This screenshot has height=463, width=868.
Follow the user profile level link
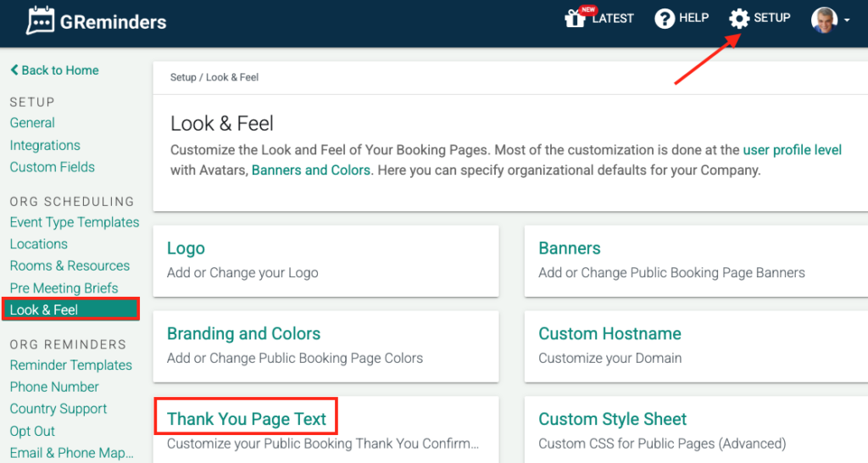(792, 150)
